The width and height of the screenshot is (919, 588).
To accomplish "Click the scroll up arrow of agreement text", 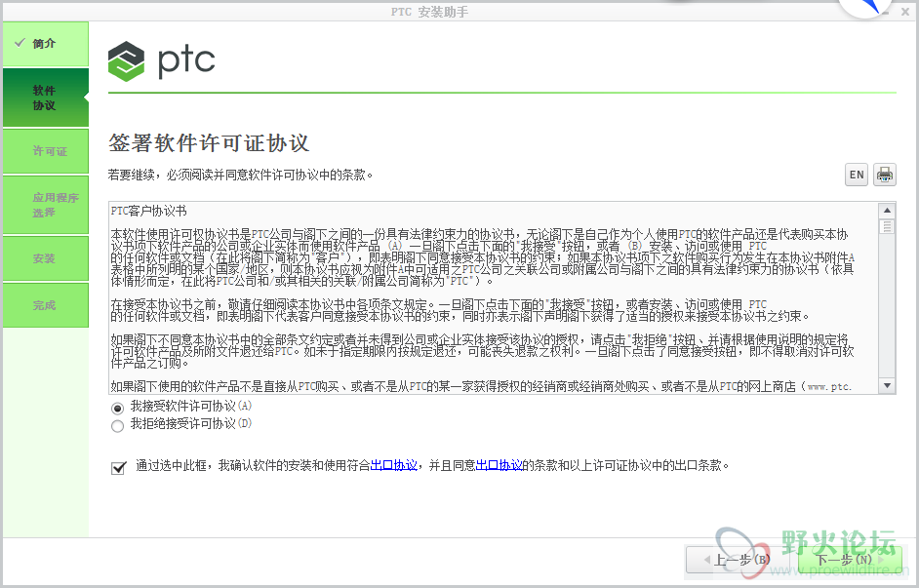I will pos(887,211).
